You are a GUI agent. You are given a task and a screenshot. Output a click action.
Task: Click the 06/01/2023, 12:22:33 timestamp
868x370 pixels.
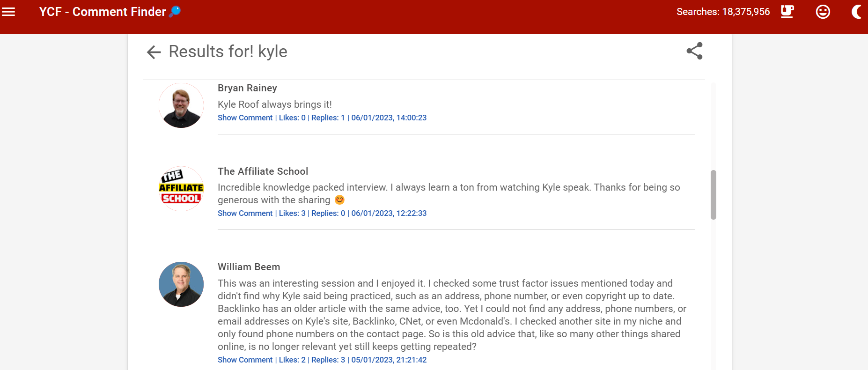tap(389, 214)
